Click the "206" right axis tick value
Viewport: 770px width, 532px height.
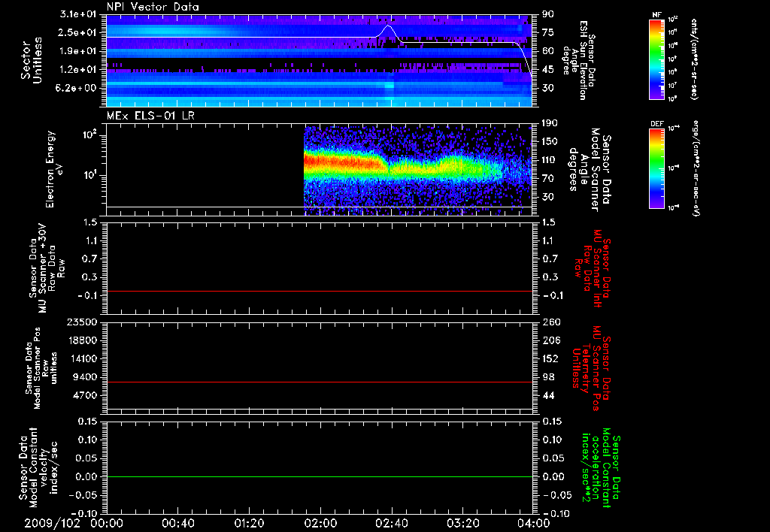551,340
